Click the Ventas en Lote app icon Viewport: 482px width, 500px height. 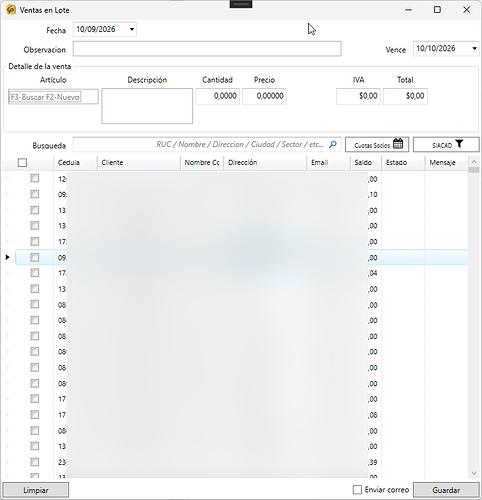[10, 10]
